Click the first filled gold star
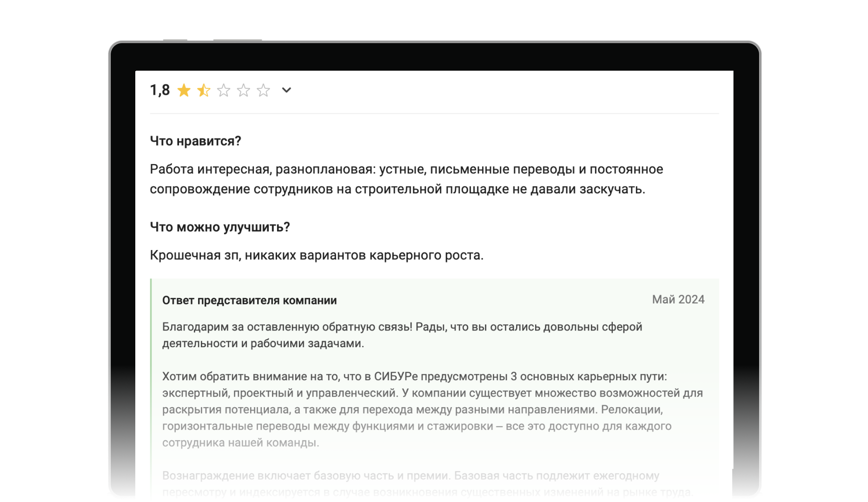Viewport: 868px width, 502px height. [x=184, y=90]
